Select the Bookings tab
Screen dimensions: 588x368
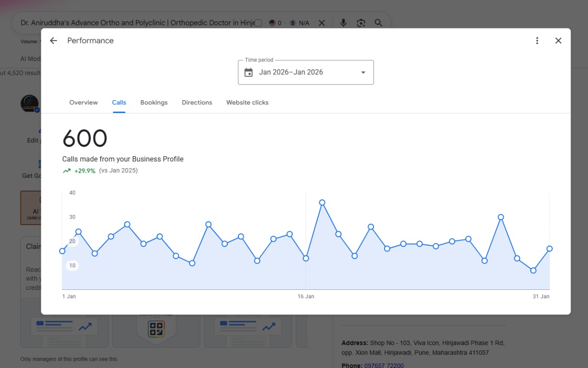pyautogui.click(x=154, y=102)
